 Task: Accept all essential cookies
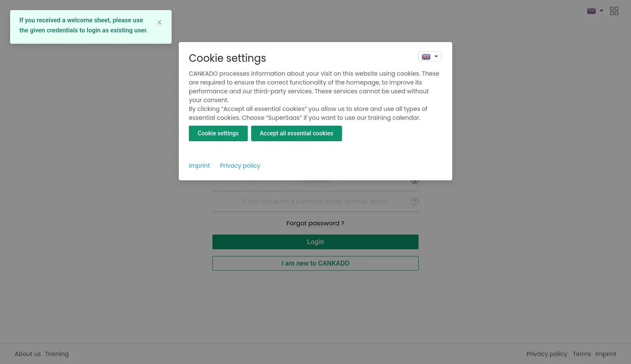click(296, 134)
